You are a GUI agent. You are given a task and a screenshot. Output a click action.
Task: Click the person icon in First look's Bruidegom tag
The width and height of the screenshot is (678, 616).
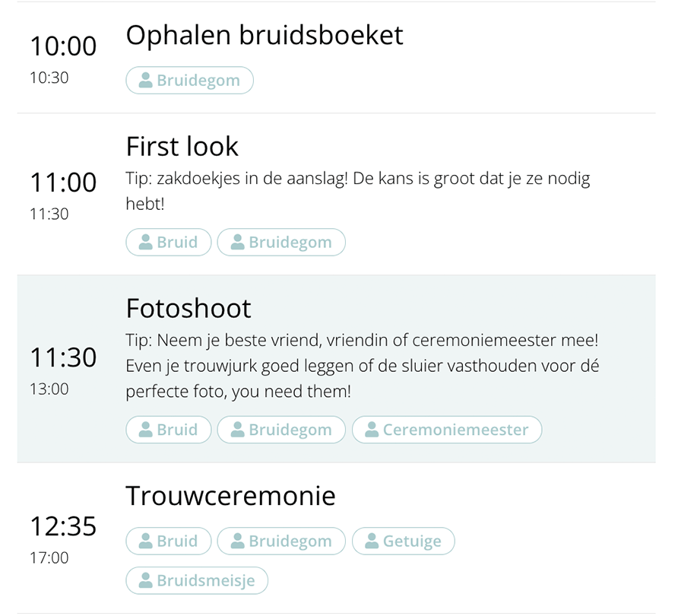pos(237,243)
